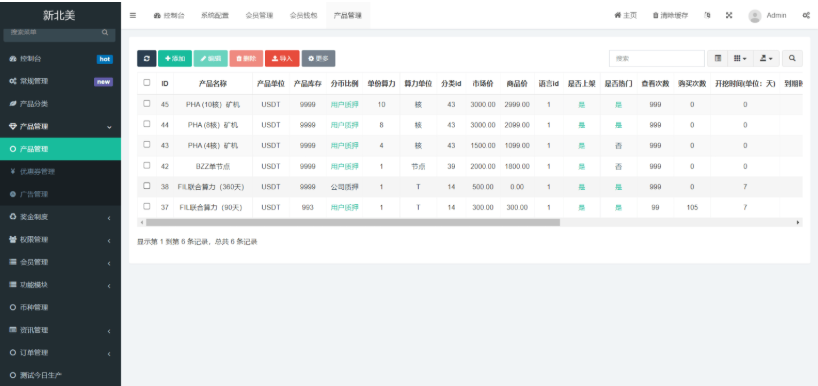The width and height of the screenshot is (818, 386).
Task: Click the yen icon next to 优惠券管理
Action: [x=13, y=172]
